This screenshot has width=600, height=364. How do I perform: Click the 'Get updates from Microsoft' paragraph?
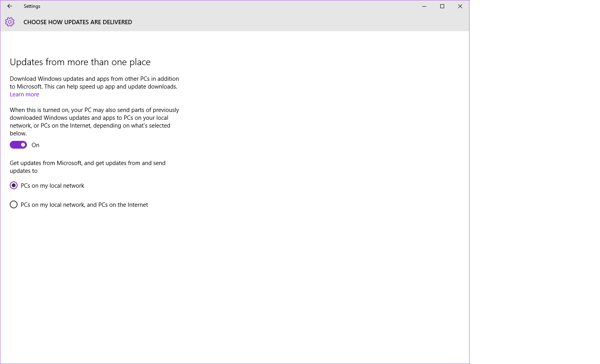point(87,167)
